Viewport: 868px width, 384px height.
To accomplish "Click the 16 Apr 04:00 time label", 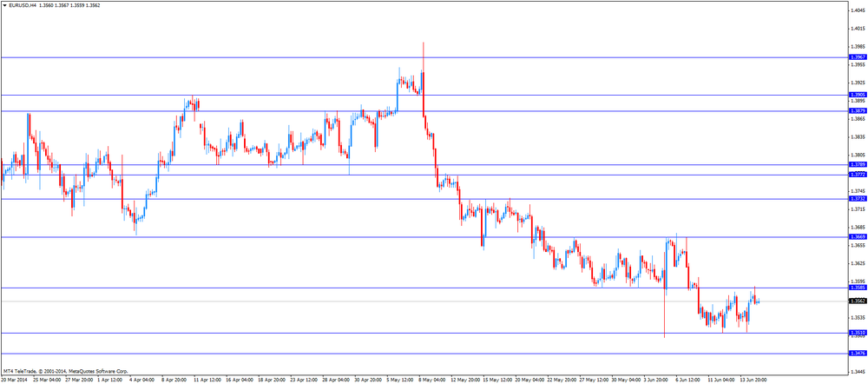I will (x=240, y=381).
